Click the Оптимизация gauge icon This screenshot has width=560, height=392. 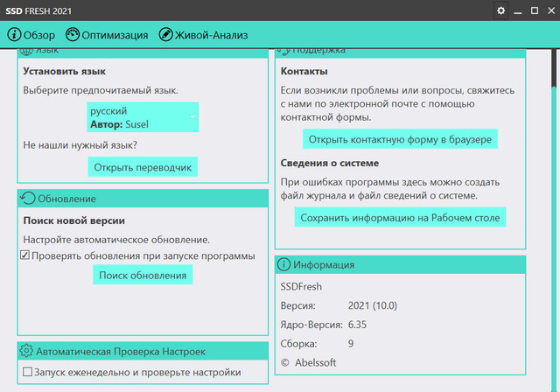point(73,35)
